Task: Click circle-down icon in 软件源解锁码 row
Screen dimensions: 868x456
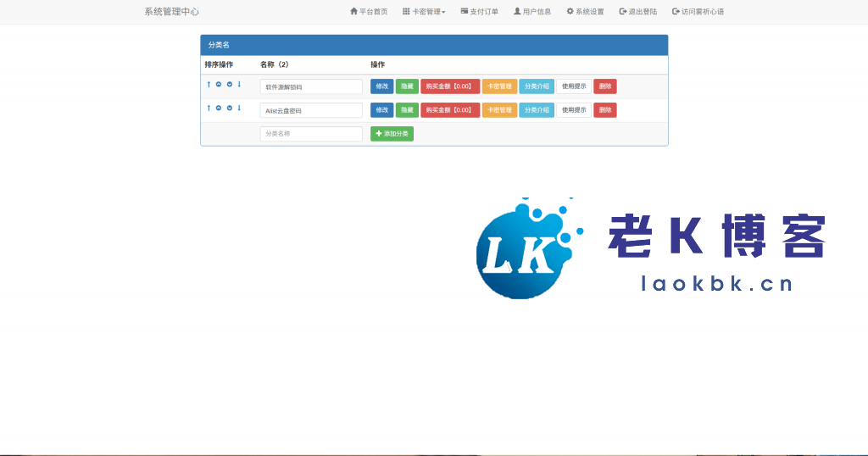Action: (x=229, y=84)
